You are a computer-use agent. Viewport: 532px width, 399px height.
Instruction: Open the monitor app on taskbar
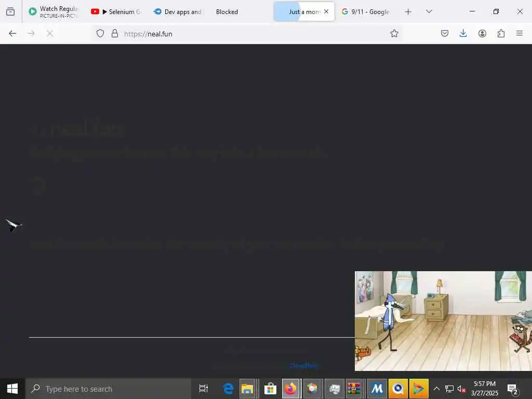pos(334,389)
